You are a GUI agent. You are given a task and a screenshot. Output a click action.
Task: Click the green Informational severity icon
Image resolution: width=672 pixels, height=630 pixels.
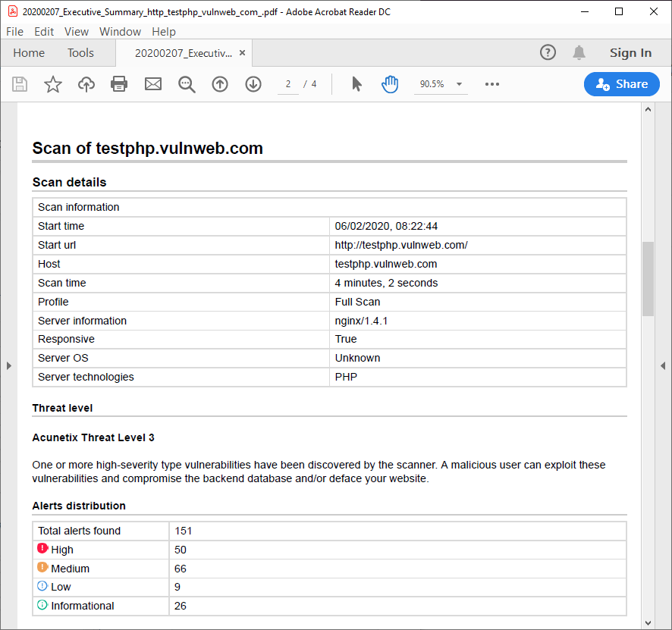point(42,605)
